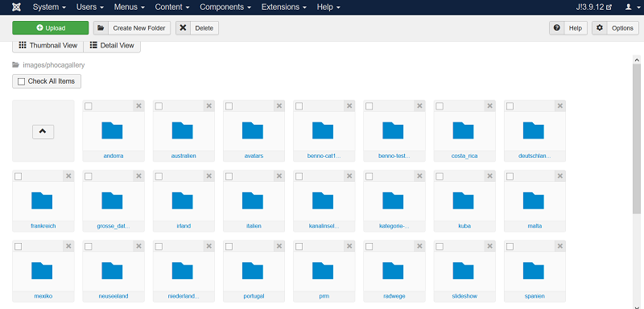Image resolution: width=644 pixels, height=309 pixels.
Task: Open the toolbar Help button
Action: [568, 28]
